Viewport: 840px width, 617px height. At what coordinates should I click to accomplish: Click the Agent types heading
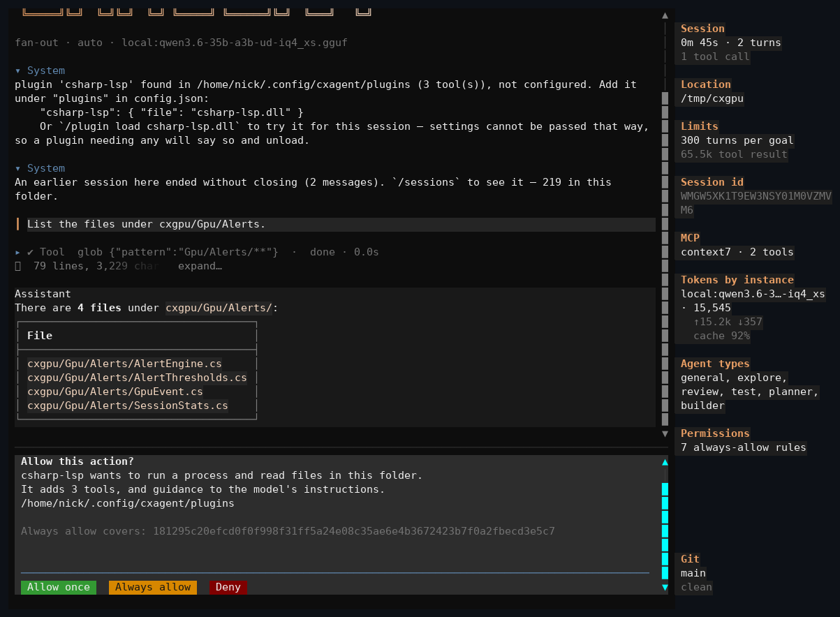(715, 364)
